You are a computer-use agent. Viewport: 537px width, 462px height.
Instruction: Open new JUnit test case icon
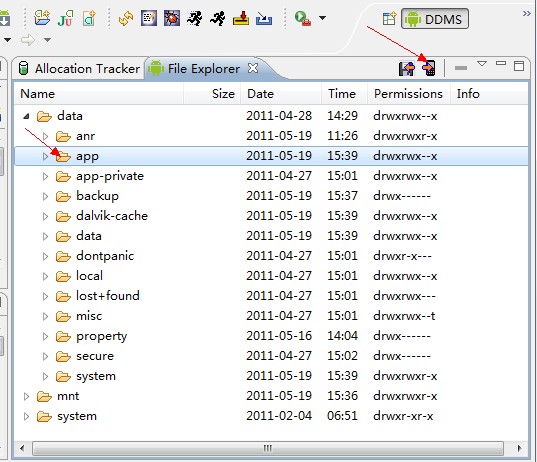coord(65,18)
